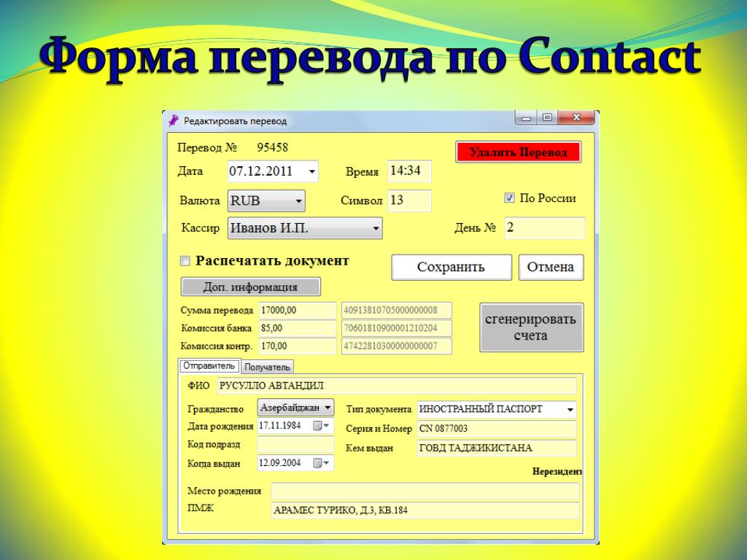Open Доп. информация button
Image resolution: width=747 pixels, height=560 pixels.
(x=251, y=287)
